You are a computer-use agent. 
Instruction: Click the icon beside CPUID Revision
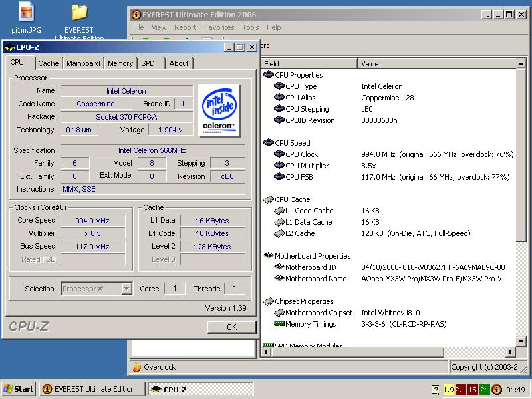pos(279,120)
